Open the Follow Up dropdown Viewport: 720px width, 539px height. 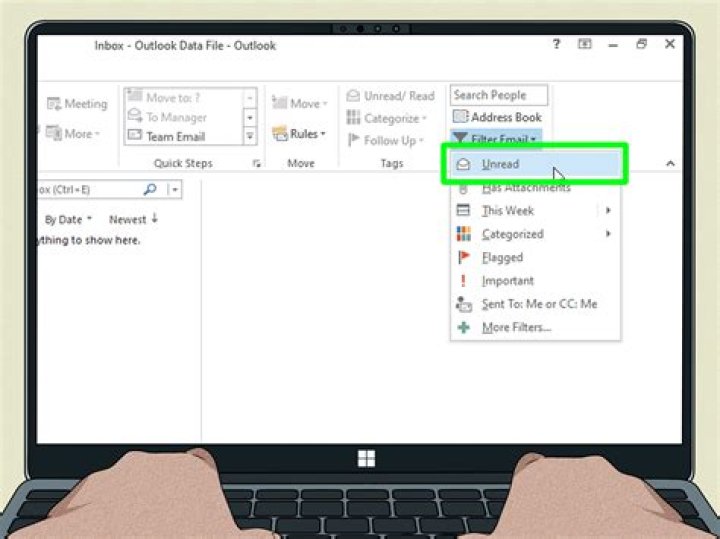click(386, 140)
